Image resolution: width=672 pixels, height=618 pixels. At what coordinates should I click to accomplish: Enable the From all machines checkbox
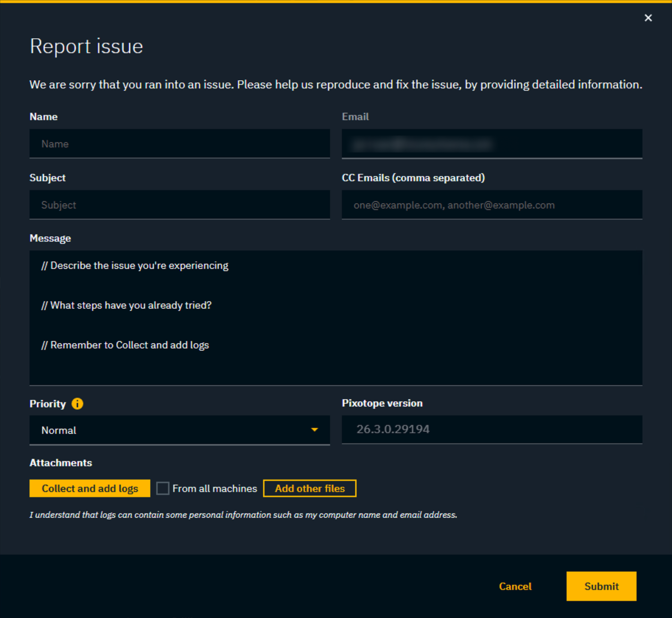pos(163,488)
